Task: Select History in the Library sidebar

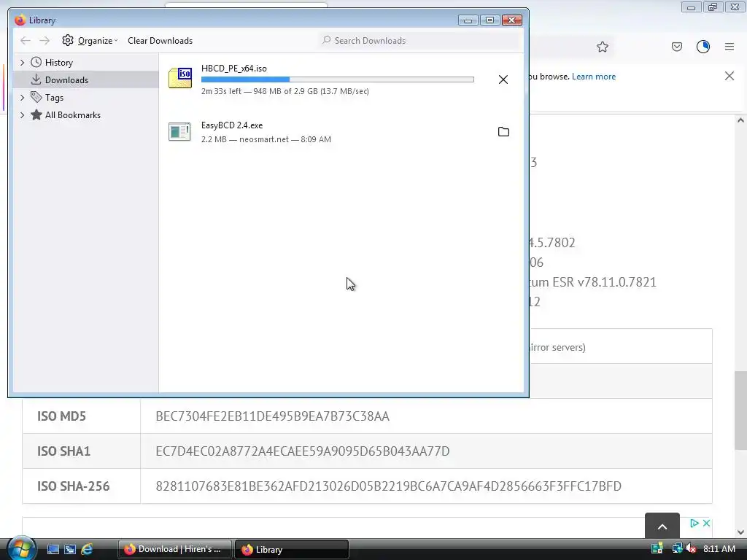Action: (x=58, y=63)
